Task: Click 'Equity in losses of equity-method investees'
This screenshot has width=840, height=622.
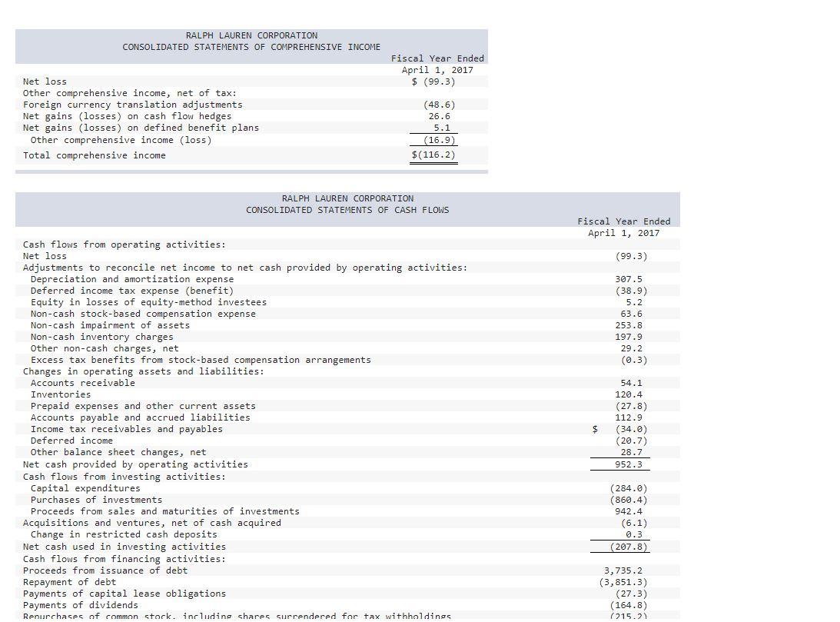Action: (x=148, y=302)
